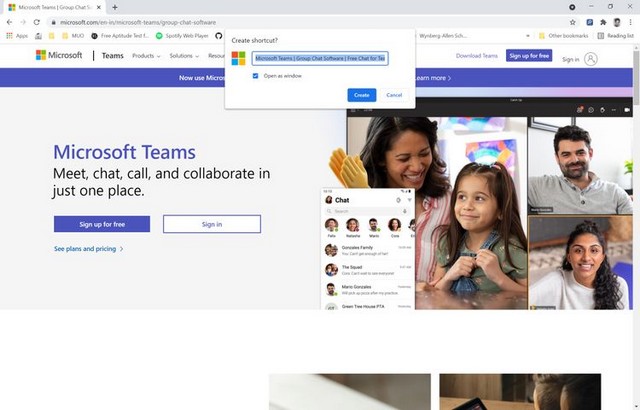This screenshot has width=640, height=410.
Task: Open the MUO bookmarks folder
Action: tap(73, 36)
